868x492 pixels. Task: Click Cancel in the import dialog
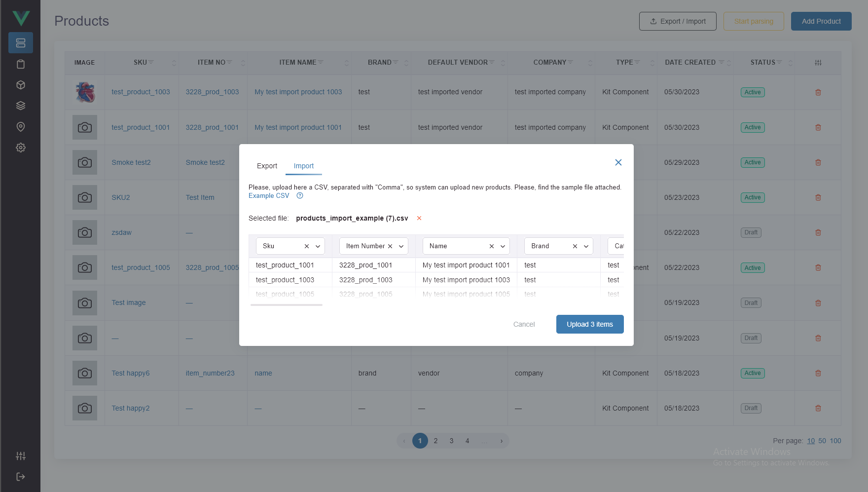(524, 324)
